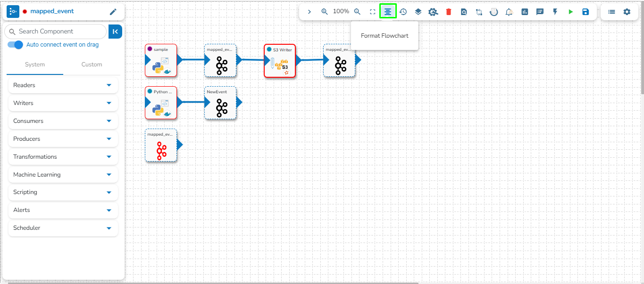This screenshot has width=644, height=284.
Task: Expand the Readers category
Action: pyautogui.click(x=63, y=85)
